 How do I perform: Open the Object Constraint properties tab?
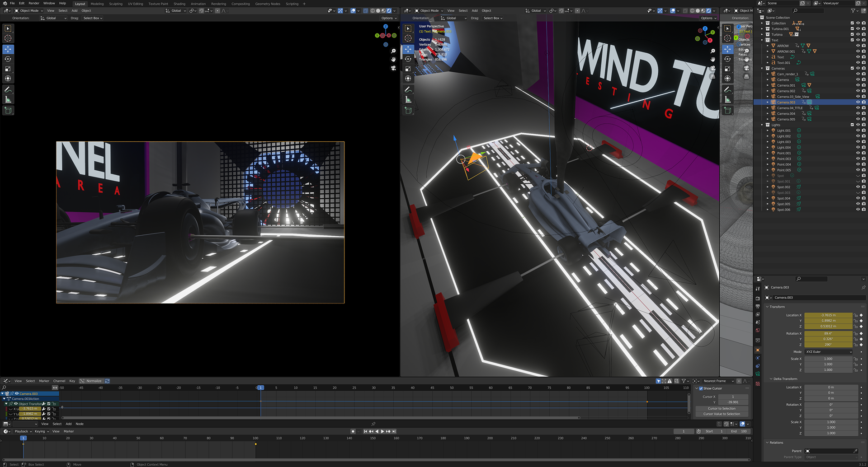tap(758, 366)
